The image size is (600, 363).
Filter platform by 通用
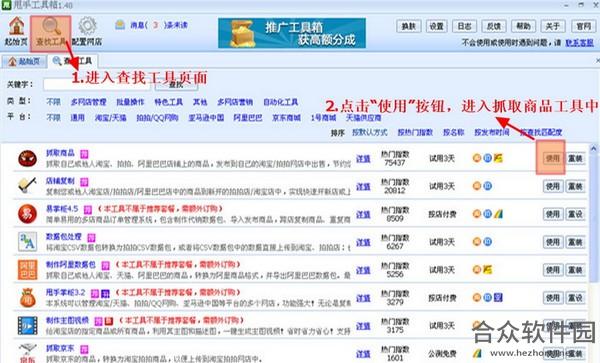tap(77, 118)
